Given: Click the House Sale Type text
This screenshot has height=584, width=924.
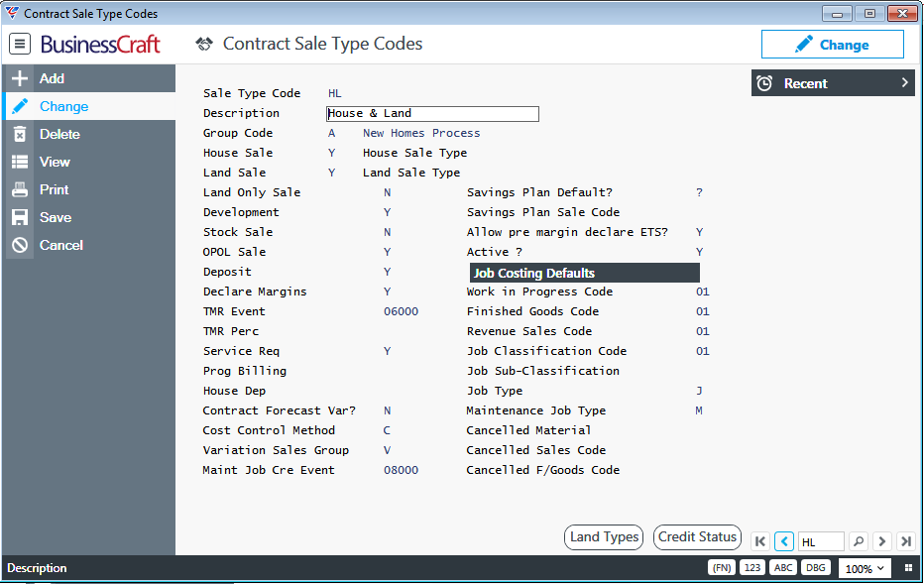Looking at the screenshot, I should click(414, 154).
